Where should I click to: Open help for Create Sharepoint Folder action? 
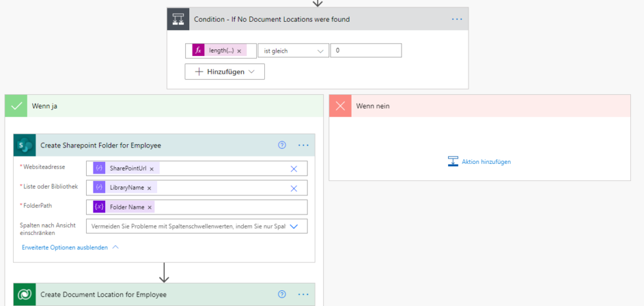283,145
